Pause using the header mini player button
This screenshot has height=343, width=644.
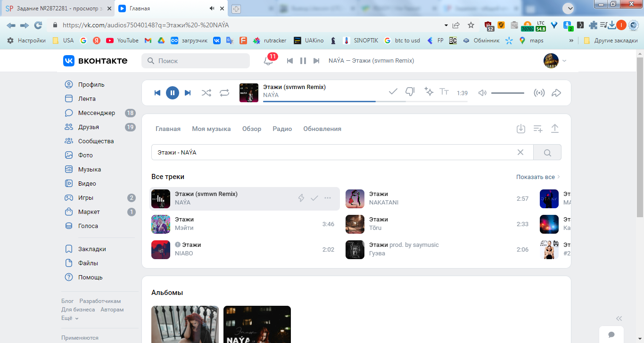point(303,61)
